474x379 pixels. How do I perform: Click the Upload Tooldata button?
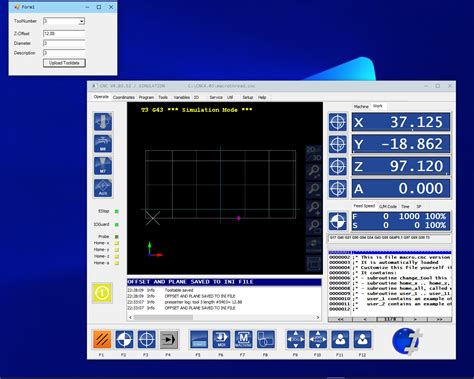64,63
